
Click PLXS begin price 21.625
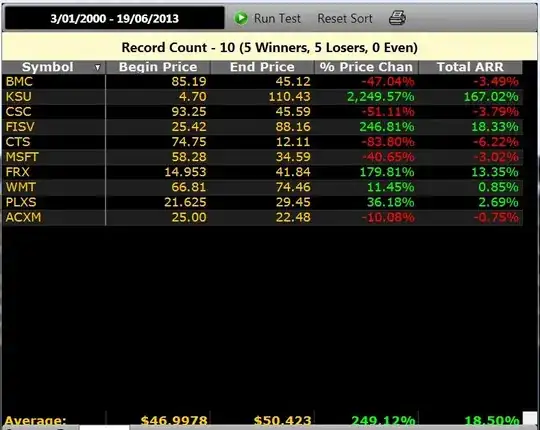pyautogui.click(x=185, y=202)
